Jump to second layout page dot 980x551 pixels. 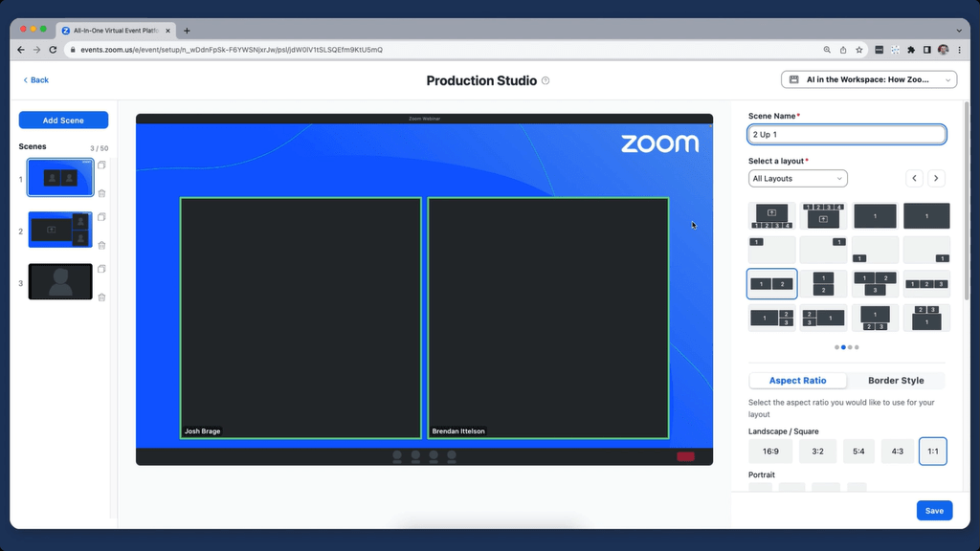click(844, 347)
